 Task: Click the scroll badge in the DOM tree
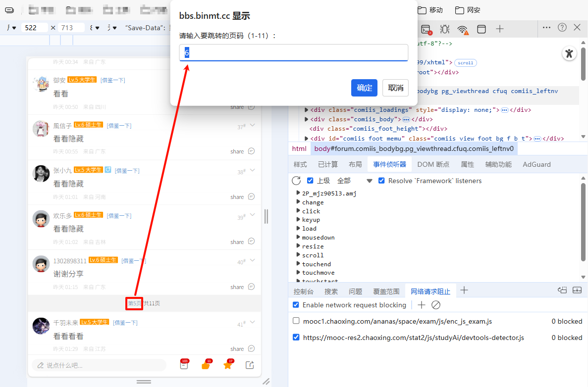[465, 62]
